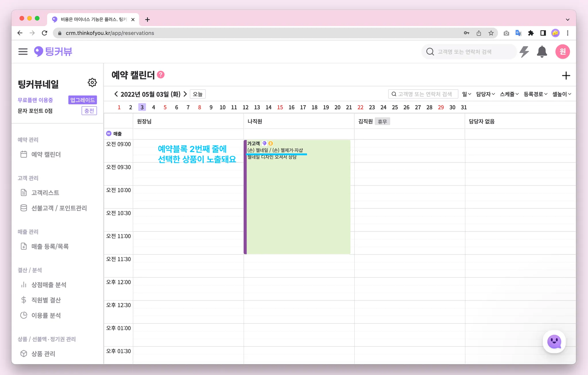
Task: Go to previous day arrow
Action: (116, 94)
